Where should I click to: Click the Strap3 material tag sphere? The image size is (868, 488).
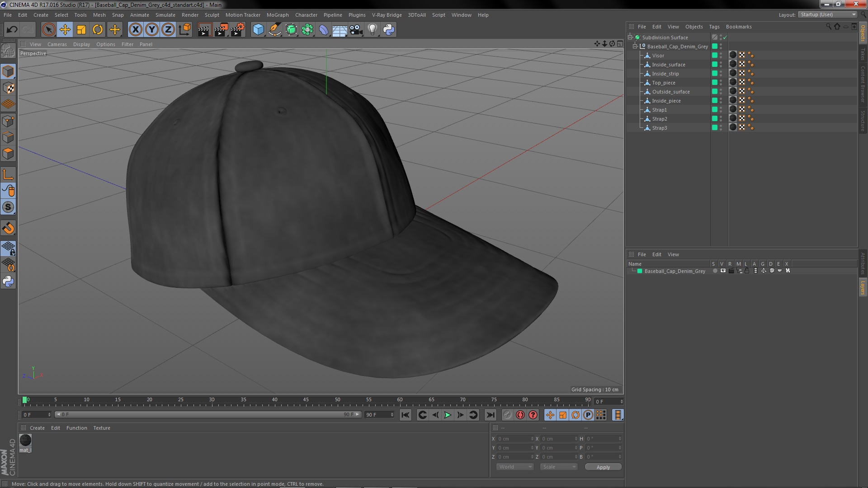coord(733,128)
